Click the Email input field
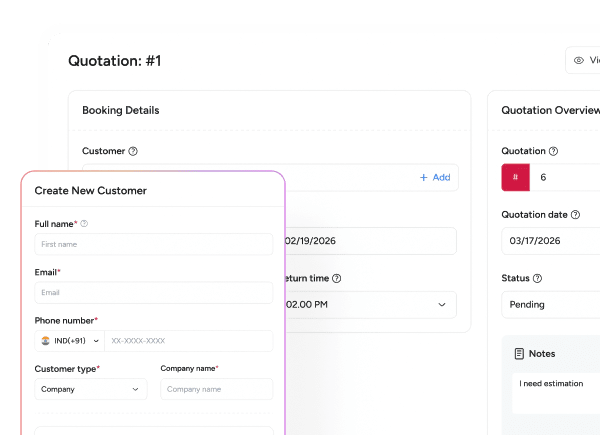The width and height of the screenshot is (600, 435). pyautogui.click(x=154, y=293)
